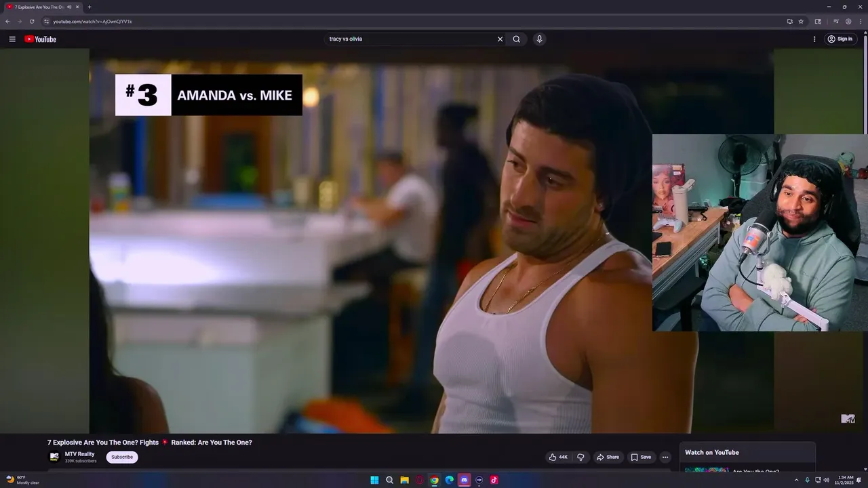Open the weather widget showing 60°F
Viewport: 868px width, 488px height.
pyautogui.click(x=22, y=480)
